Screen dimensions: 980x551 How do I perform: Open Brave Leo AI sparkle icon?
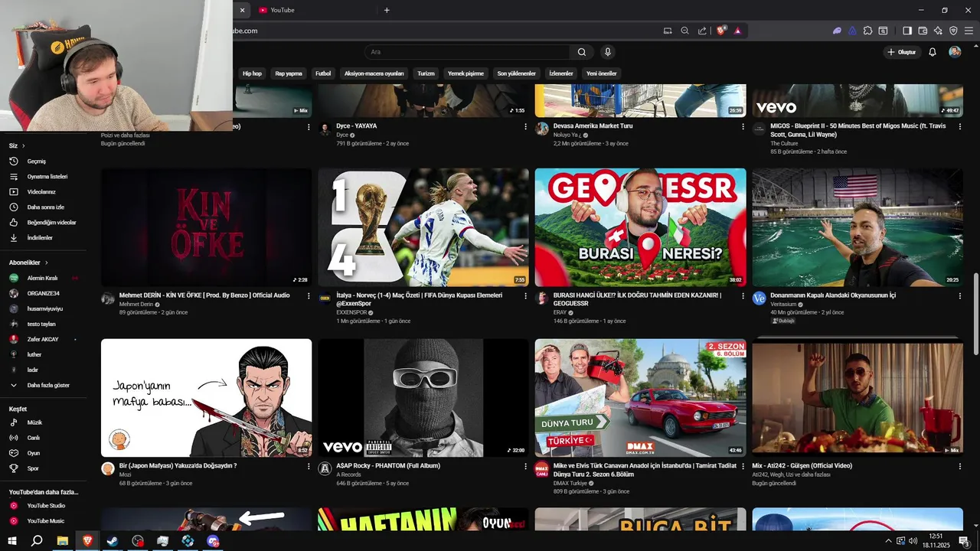coord(938,31)
